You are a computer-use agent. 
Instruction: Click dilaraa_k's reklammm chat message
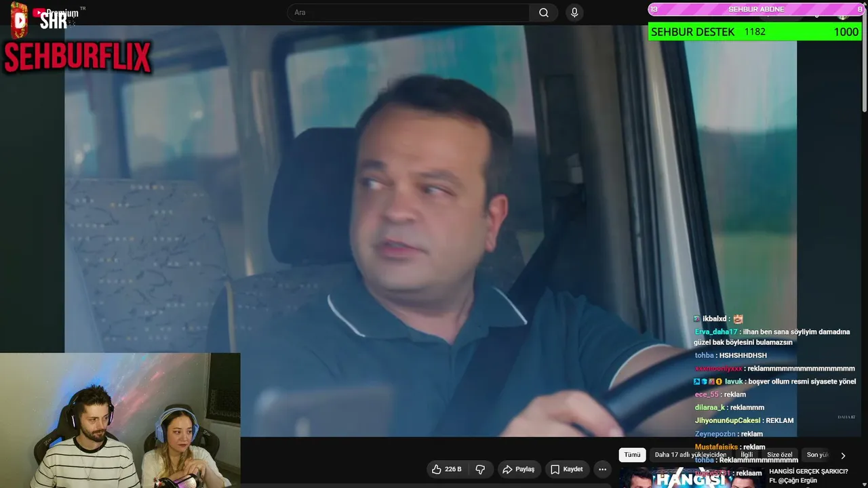(x=730, y=407)
